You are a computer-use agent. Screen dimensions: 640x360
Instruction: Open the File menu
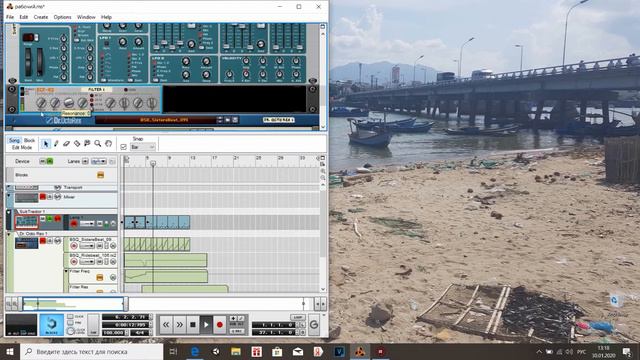click(x=10, y=17)
